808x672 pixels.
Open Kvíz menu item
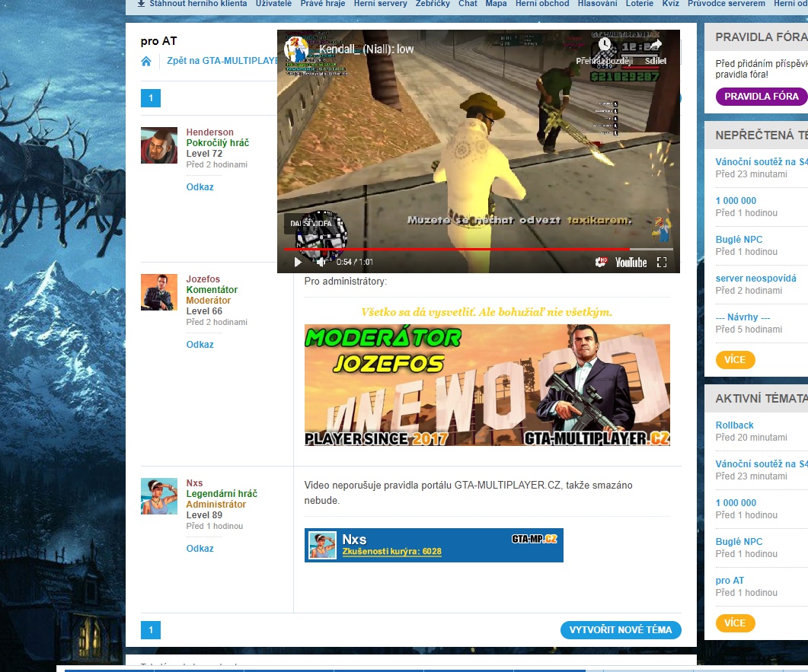pos(670,3)
